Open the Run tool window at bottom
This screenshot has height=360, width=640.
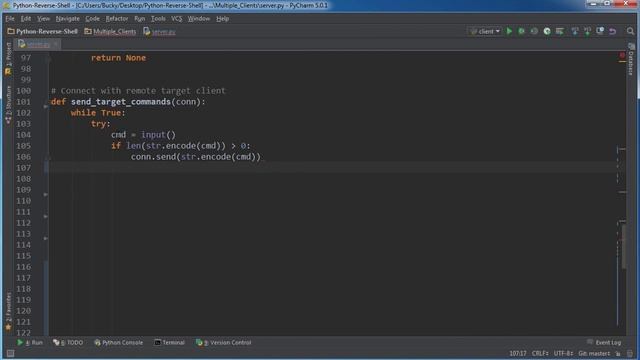click(x=30, y=342)
